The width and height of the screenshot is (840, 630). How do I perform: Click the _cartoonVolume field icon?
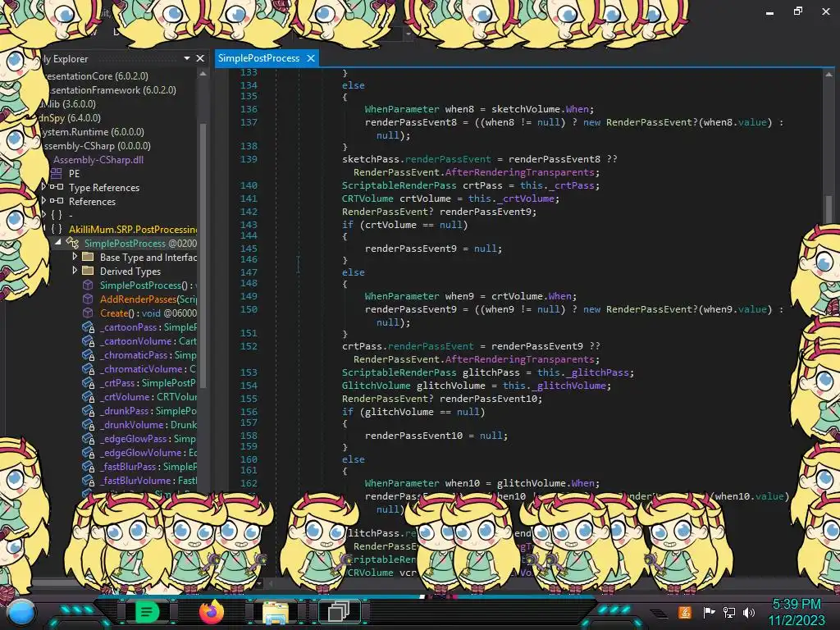(88, 340)
